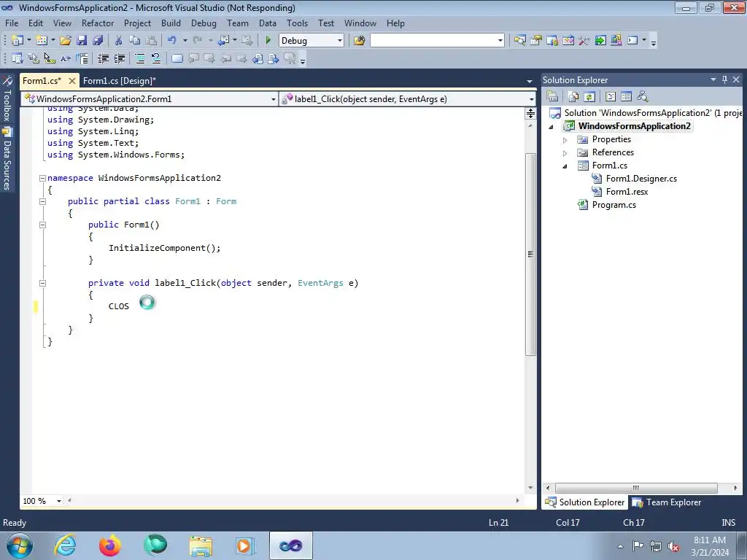Image resolution: width=747 pixels, height=560 pixels.
Task: Click the Navigate Backward icon
Action: (x=223, y=41)
